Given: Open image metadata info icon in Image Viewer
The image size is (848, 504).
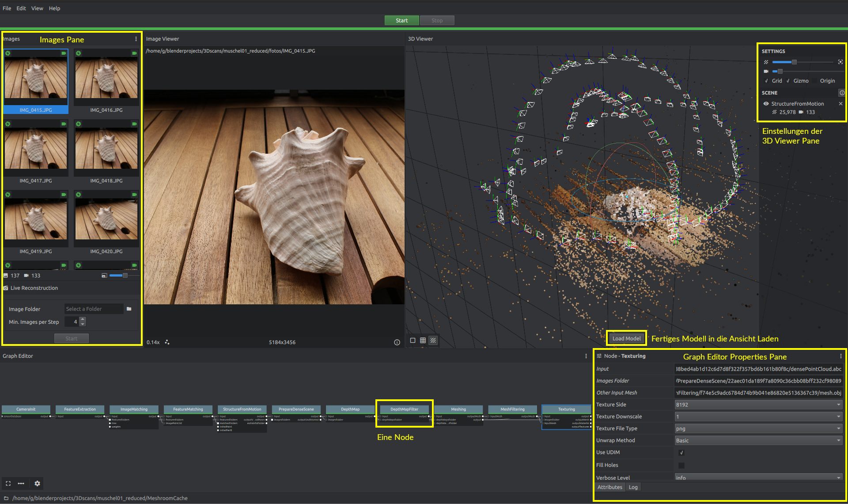Looking at the screenshot, I should (x=397, y=342).
